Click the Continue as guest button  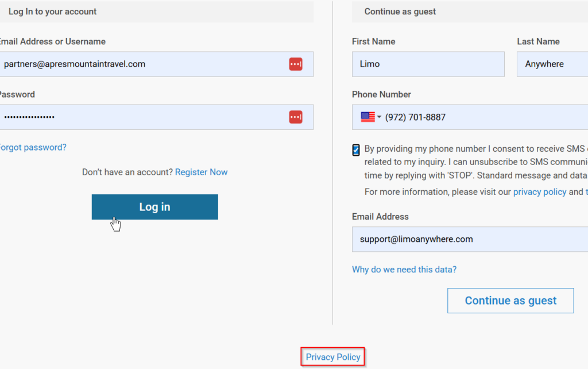click(x=510, y=301)
